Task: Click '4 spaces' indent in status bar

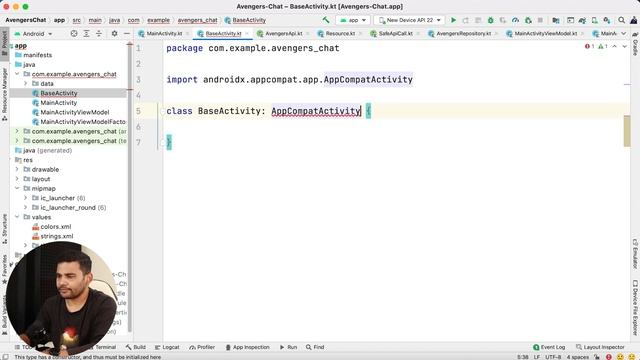Action: tap(578, 357)
